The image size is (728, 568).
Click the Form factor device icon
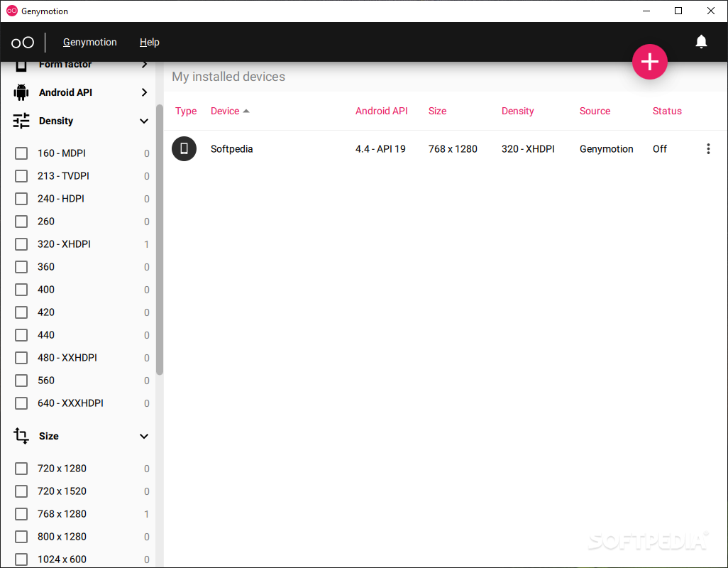[21, 66]
